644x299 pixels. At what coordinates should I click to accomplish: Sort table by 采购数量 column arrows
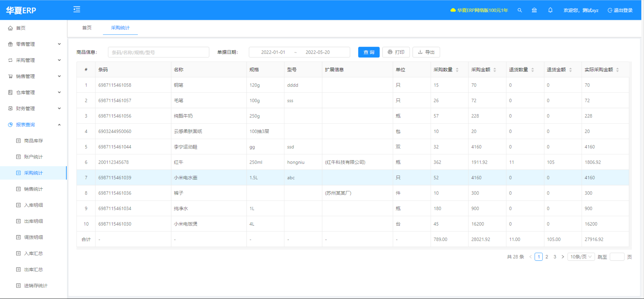coord(457,70)
